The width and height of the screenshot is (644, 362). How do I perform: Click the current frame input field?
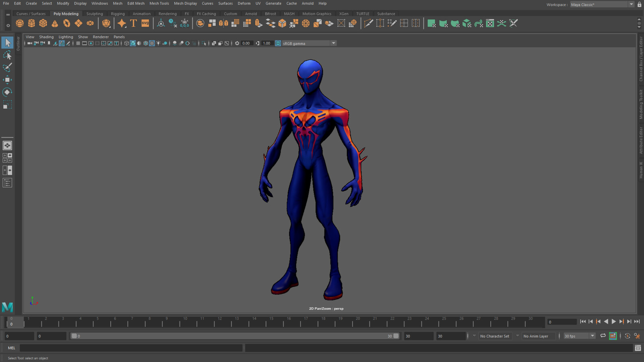(x=562, y=322)
